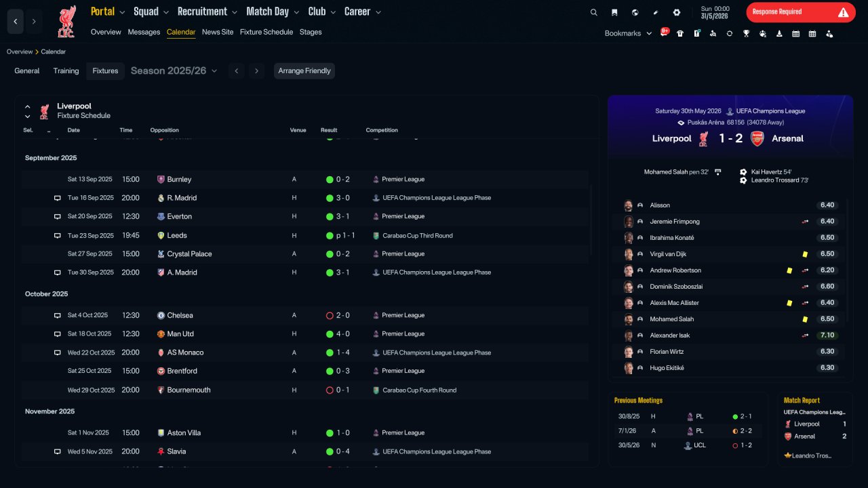The image size is (868, 488).
Task: Select the AS Monaco fixture row
Action: pos(305,352)
